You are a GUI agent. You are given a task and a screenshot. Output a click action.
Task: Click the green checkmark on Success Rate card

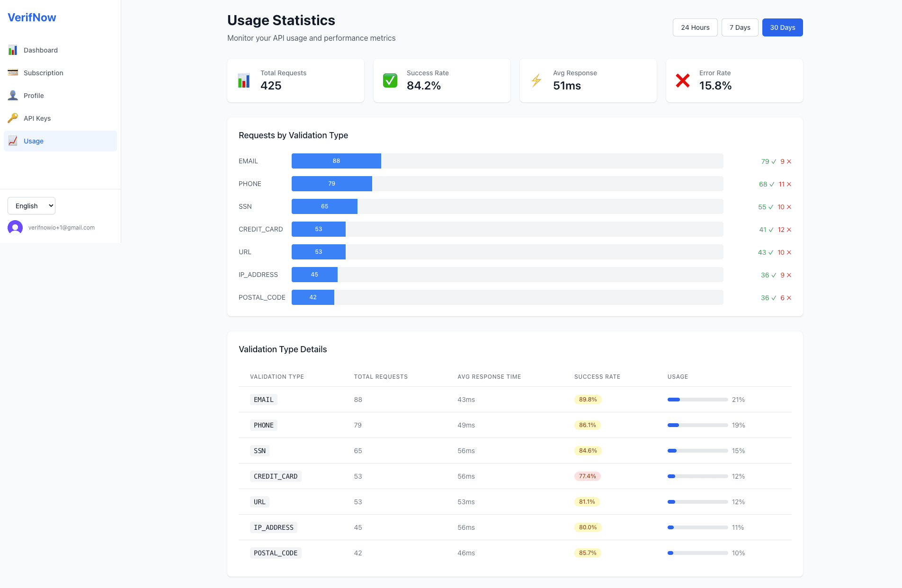coord(390,80)
